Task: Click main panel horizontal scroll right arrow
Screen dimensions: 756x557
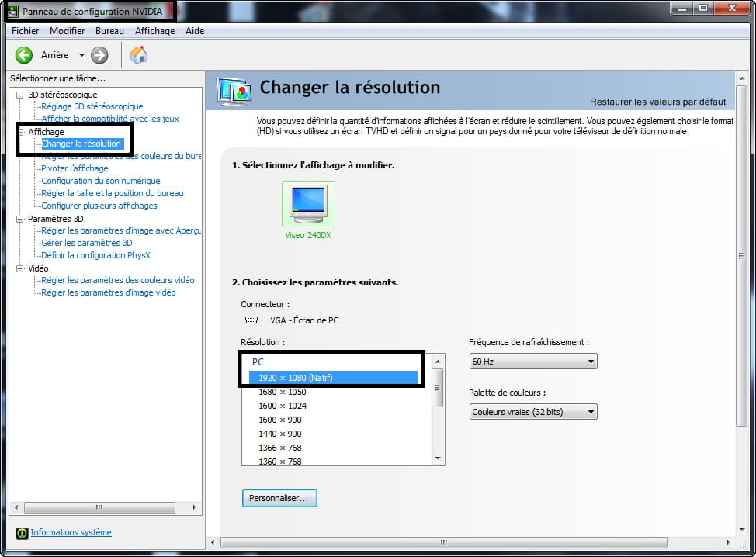Action: coord(728,542)
